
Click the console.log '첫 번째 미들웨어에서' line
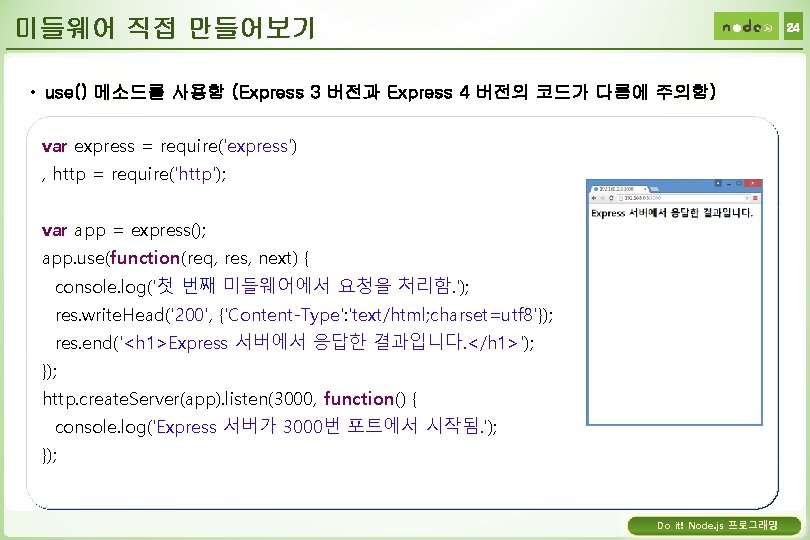point(262,286)
